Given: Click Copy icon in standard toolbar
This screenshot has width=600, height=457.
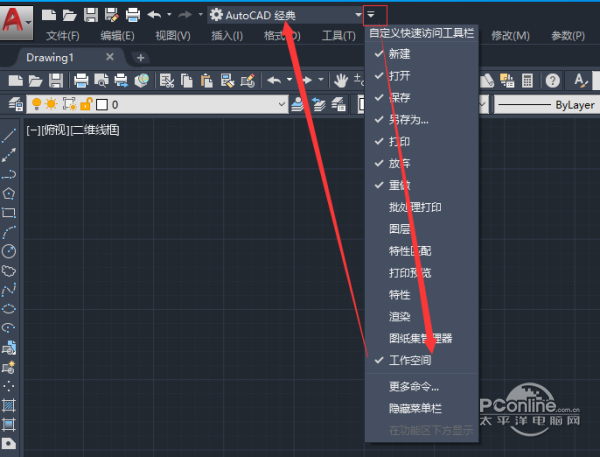Looking at the screenshot, I should [187, 81].
